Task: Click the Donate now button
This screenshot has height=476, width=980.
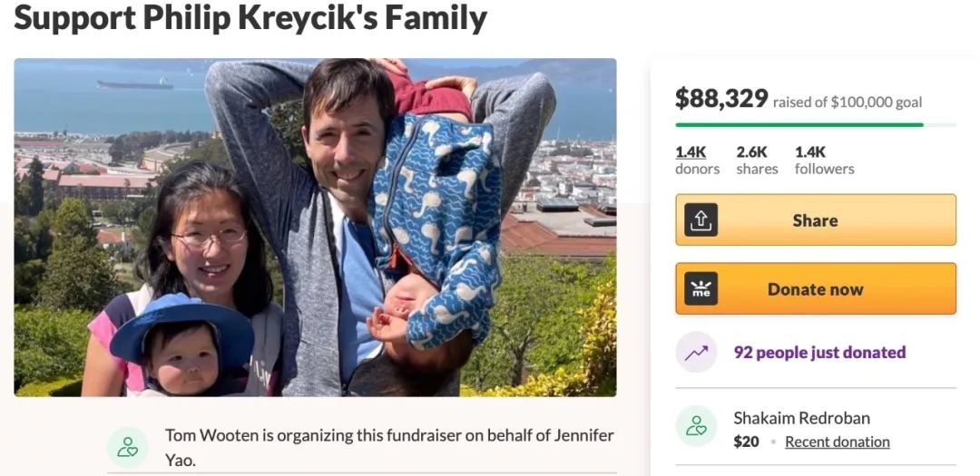Action: pos(816,288)
